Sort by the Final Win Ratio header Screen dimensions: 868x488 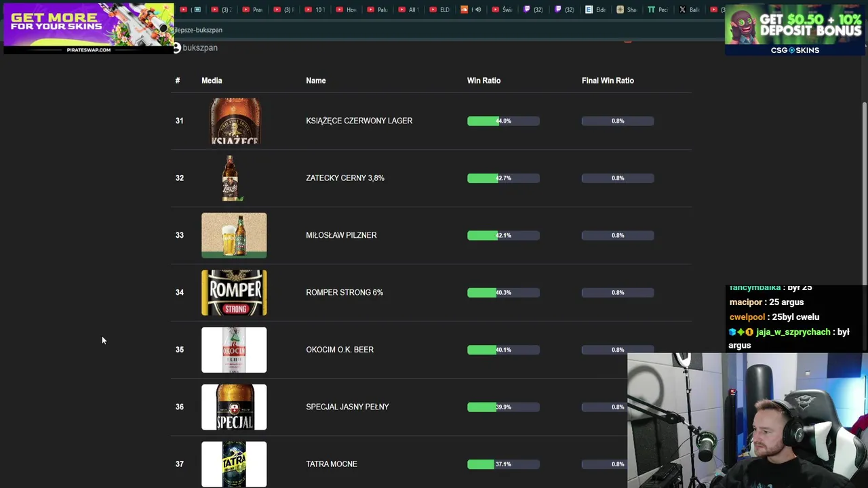pos(608,81)
